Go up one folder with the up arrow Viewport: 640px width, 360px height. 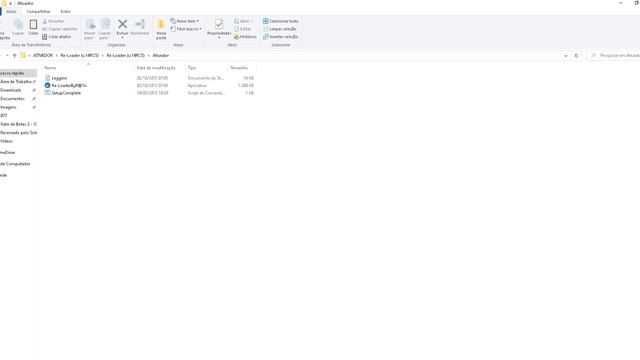pyautogui.click(x=15, y=56)
